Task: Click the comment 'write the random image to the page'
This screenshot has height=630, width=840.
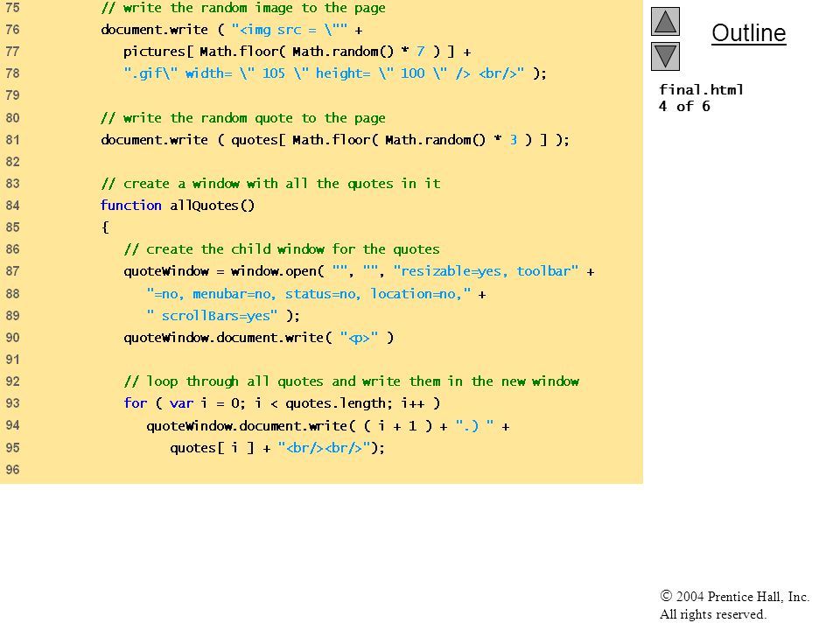Action: [243, 8]
